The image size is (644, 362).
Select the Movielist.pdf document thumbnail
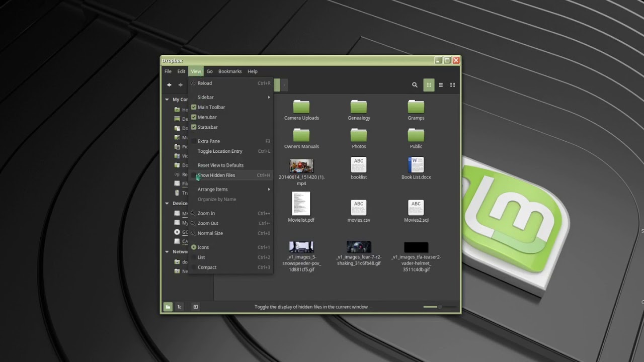(301, 204)
